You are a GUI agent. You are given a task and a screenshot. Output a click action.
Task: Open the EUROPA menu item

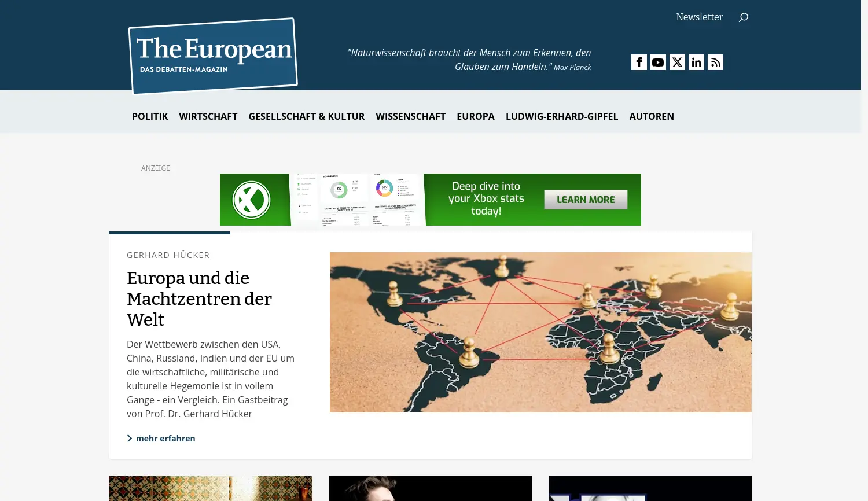point(476,116)
